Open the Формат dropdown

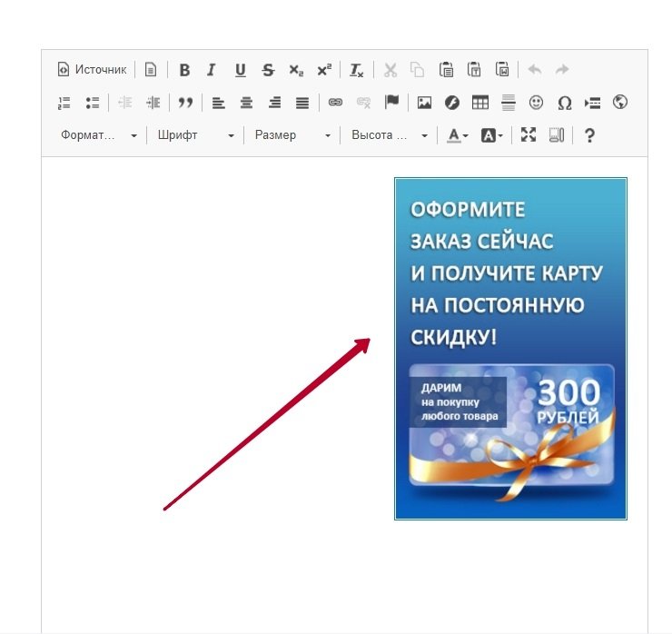click(98, 135)
